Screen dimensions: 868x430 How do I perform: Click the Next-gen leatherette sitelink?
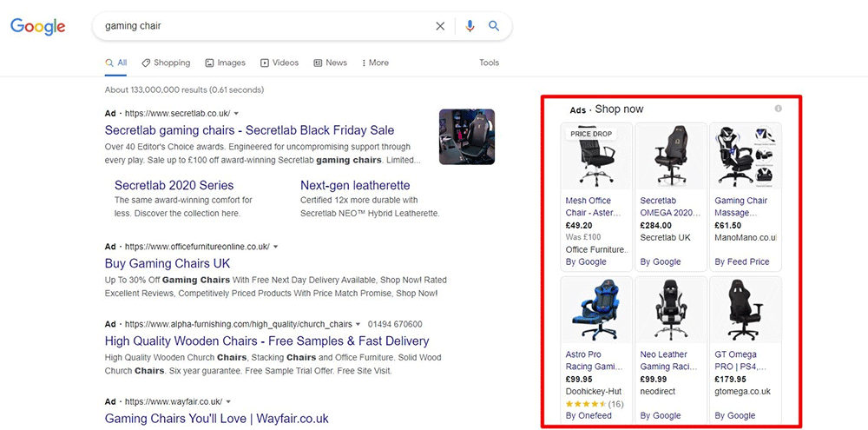(x=355, y=185)
